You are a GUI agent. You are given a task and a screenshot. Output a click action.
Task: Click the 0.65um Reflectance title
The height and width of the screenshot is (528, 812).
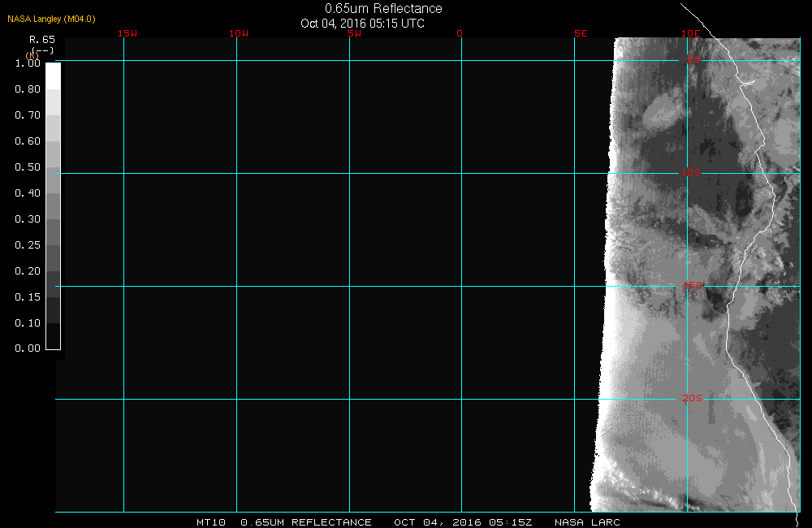(x=383, y=8)
